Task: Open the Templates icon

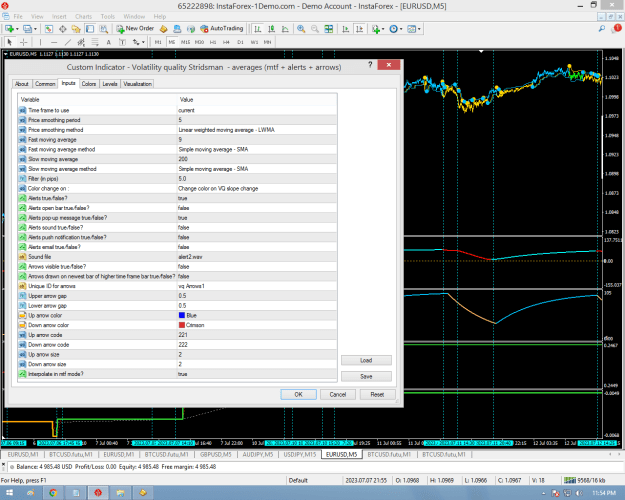Action: [x=411, y=29]
